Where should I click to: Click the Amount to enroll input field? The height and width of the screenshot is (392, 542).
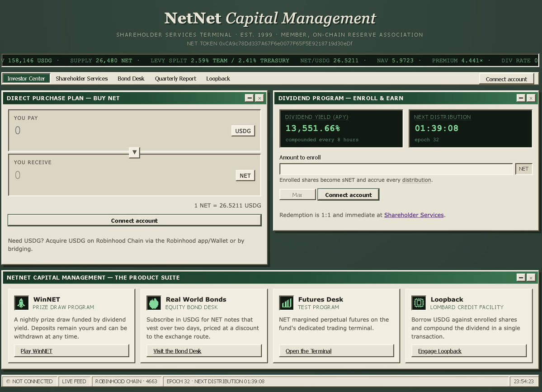click(396, 169)
